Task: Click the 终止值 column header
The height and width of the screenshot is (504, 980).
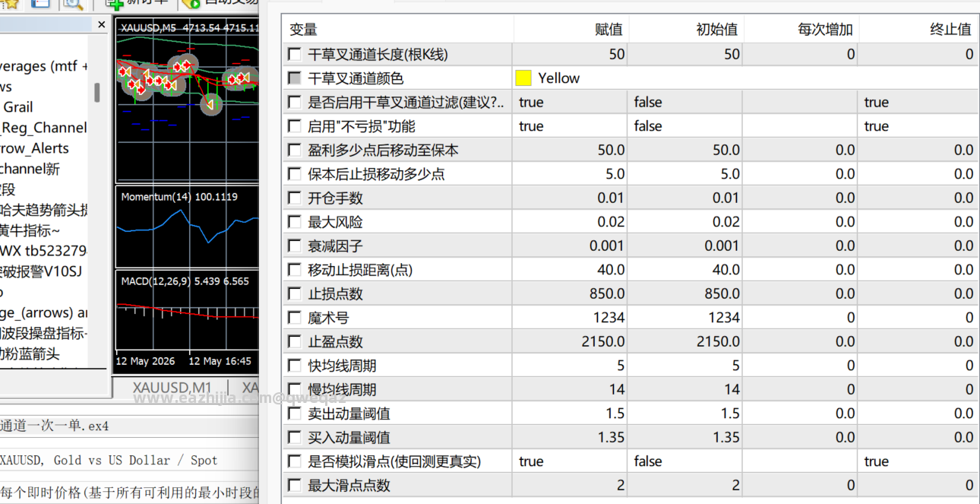Action: point(918,30)
